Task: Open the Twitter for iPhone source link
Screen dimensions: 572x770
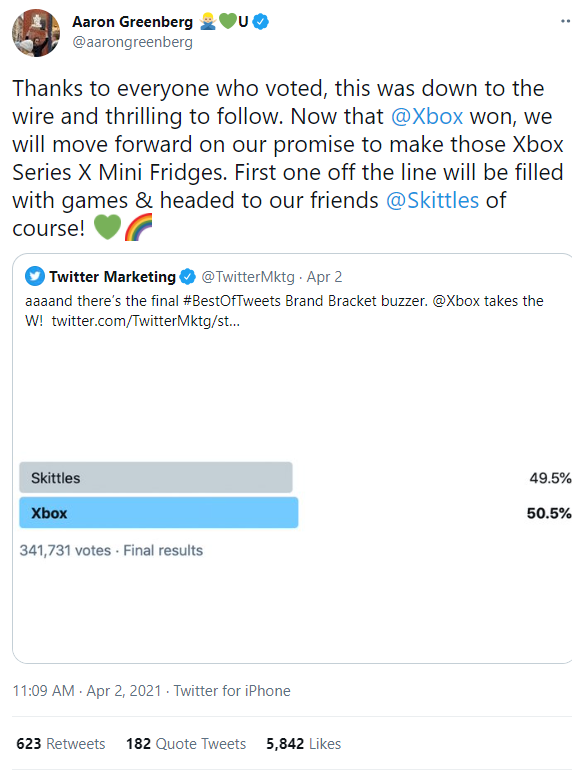Action: pos(232,690)
